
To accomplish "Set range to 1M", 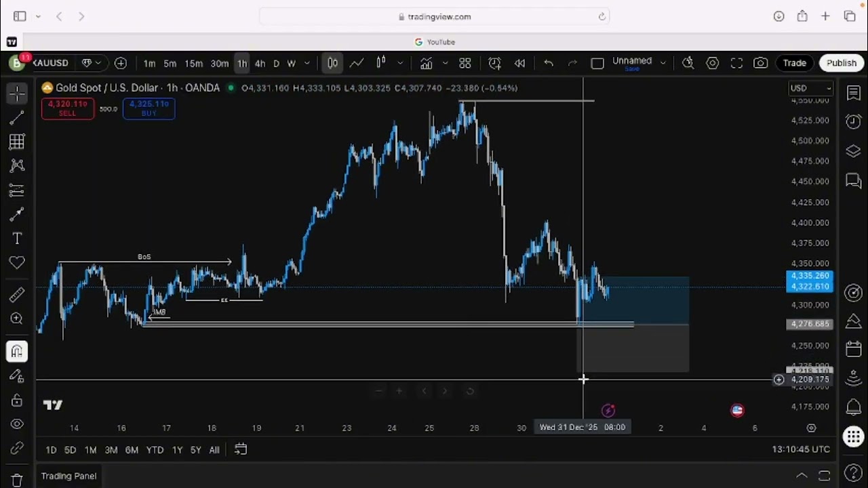I will pyautogui.click(x=90, y=450).
